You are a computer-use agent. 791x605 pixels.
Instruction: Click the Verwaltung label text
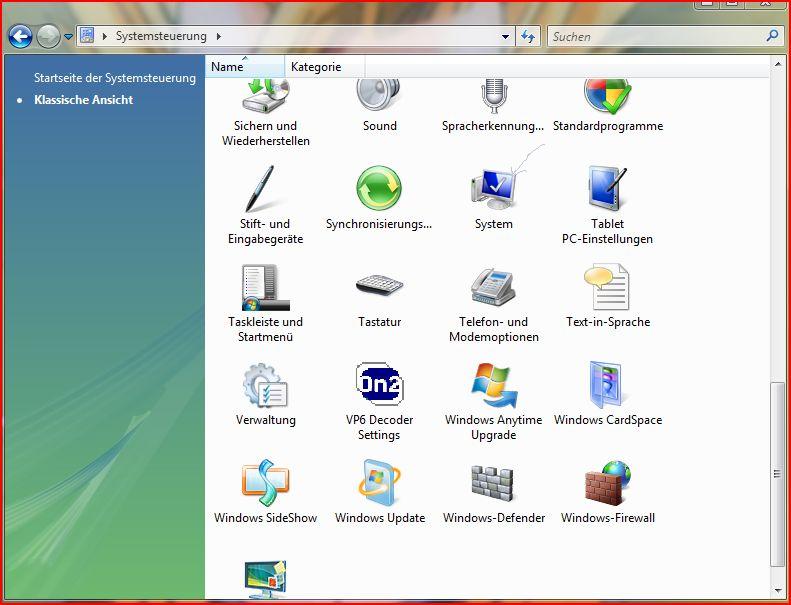pyautogui.click(x=266, y=420)
